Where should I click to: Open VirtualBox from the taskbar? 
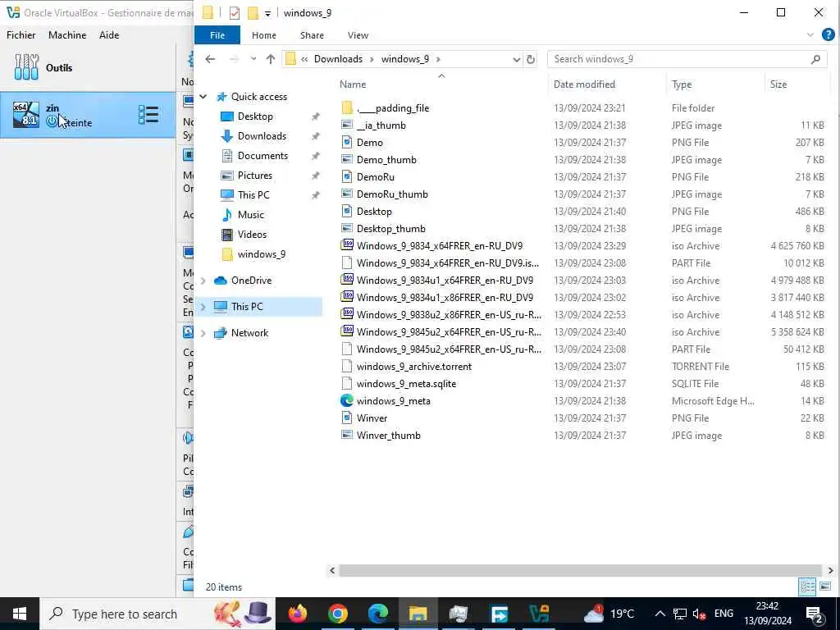(x=539, y=614)
